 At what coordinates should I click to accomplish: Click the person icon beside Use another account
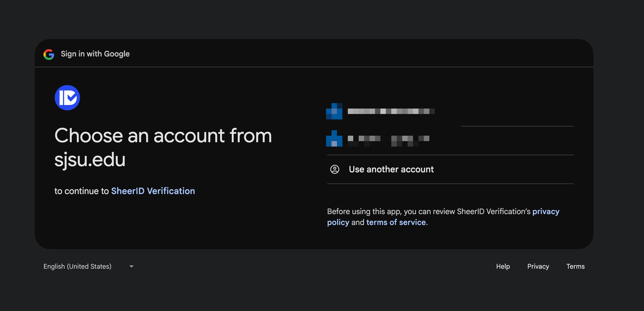click(335, 169)
